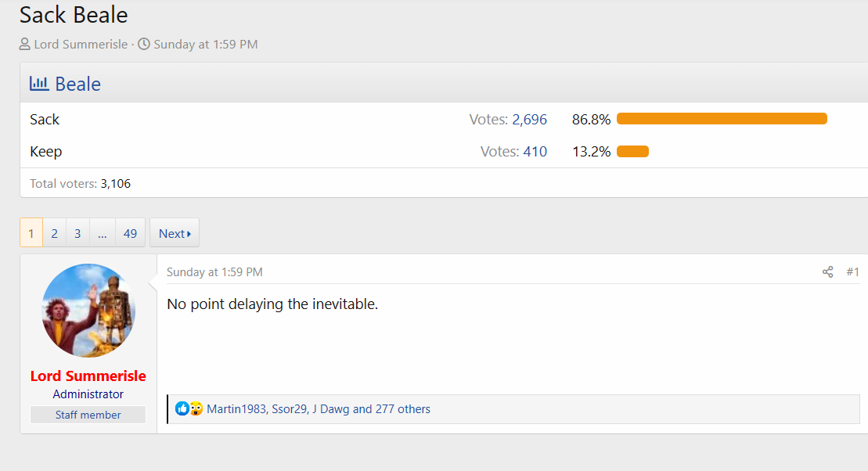
Task: Click the Next page button
Action: [175, 233]
